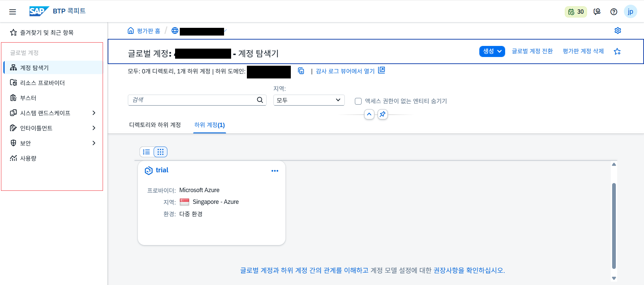Viewport: 644px width, 285px height.
Task: Click the vertical scrollbar thumb
Action: pos(614,226)
